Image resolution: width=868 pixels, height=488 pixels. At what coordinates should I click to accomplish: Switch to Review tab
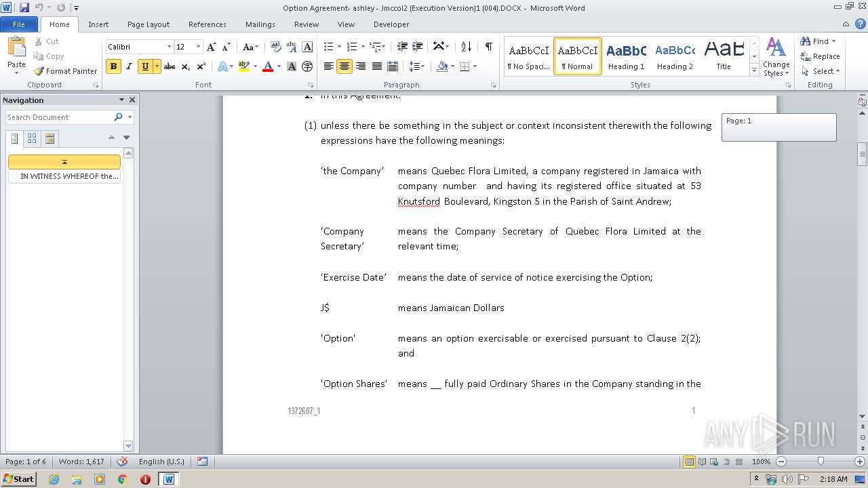[307, 24]
